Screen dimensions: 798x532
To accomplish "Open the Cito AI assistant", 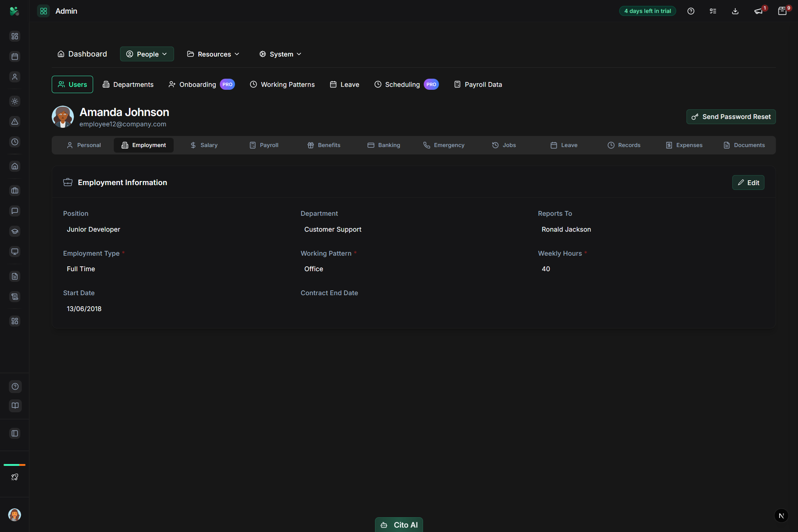I will [399, 525].
